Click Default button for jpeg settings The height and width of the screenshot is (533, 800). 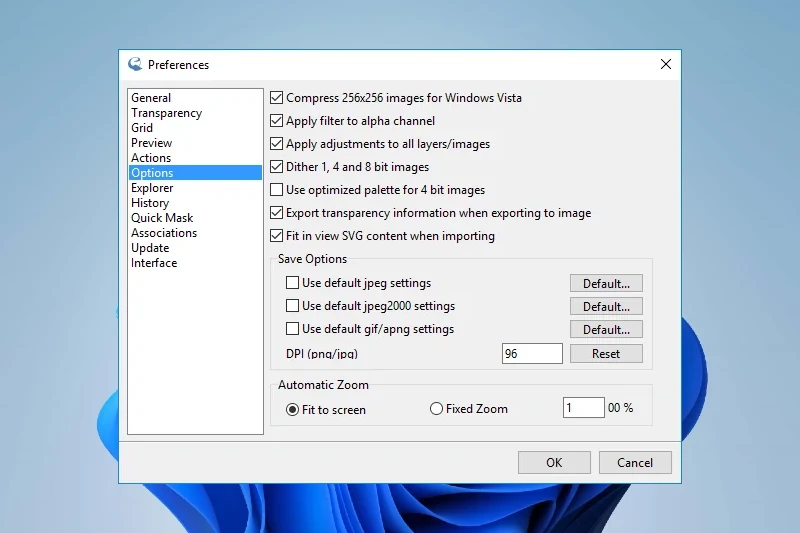coord(606,284)
